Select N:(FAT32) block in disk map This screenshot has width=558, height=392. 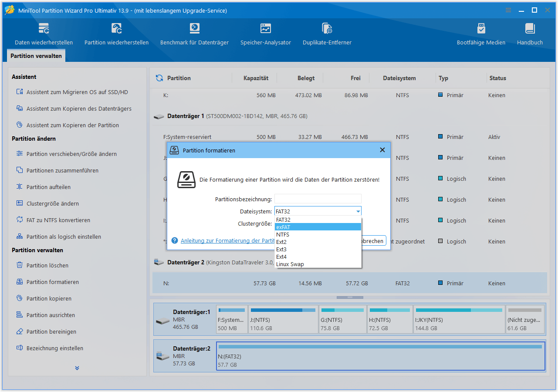pyautogui.click(x=380, y=356)
